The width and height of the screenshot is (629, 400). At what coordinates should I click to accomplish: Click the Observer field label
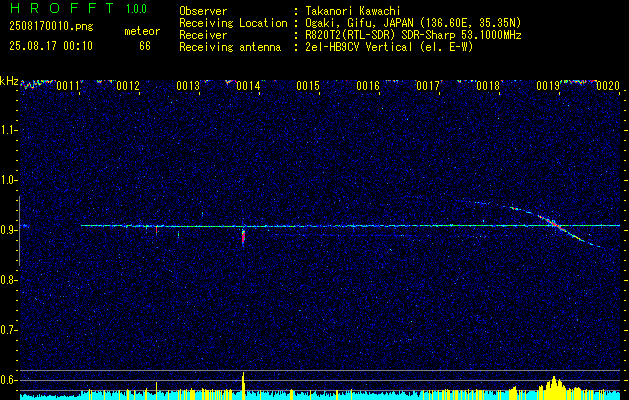203,11
